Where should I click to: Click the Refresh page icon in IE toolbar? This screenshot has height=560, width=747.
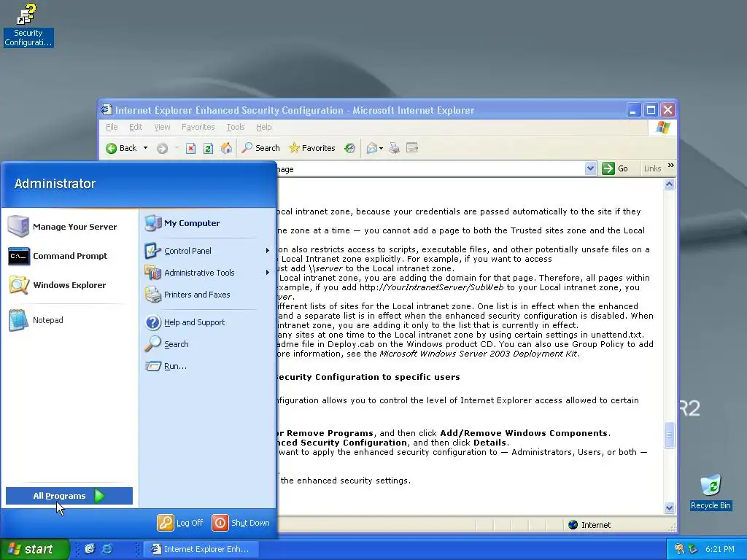tap(208, 148)
